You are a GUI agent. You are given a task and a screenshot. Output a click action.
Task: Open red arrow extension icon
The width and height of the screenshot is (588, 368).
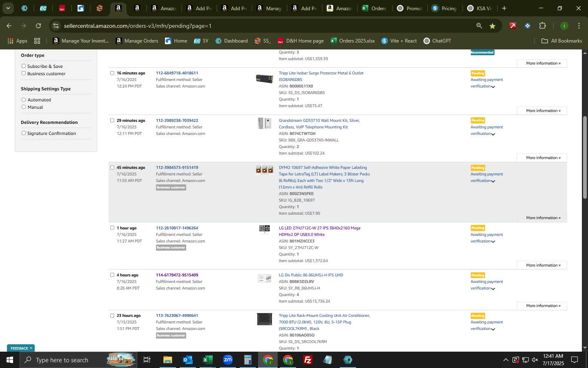click(x=513, y=26)
